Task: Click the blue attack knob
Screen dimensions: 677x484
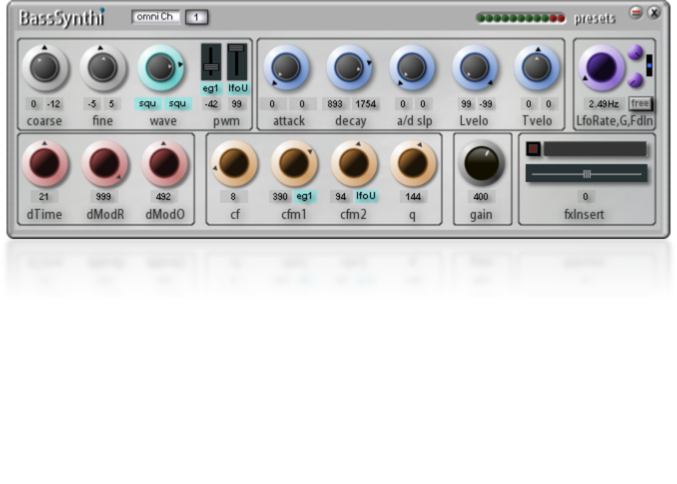Action: point(285,68)
